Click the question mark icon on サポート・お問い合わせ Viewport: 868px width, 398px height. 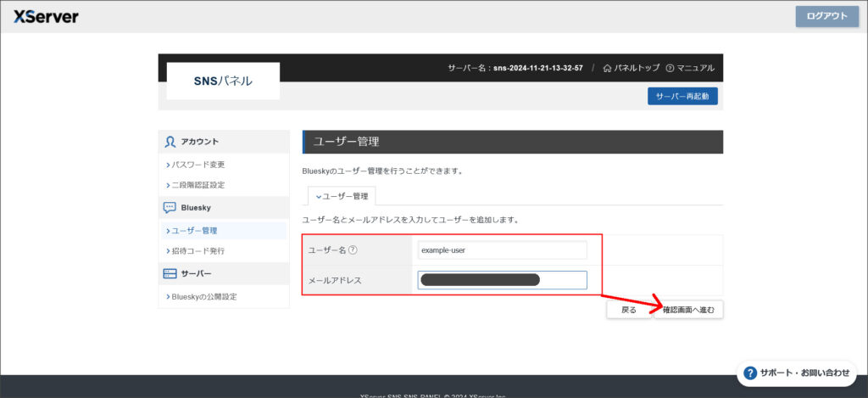coord(749,373)
